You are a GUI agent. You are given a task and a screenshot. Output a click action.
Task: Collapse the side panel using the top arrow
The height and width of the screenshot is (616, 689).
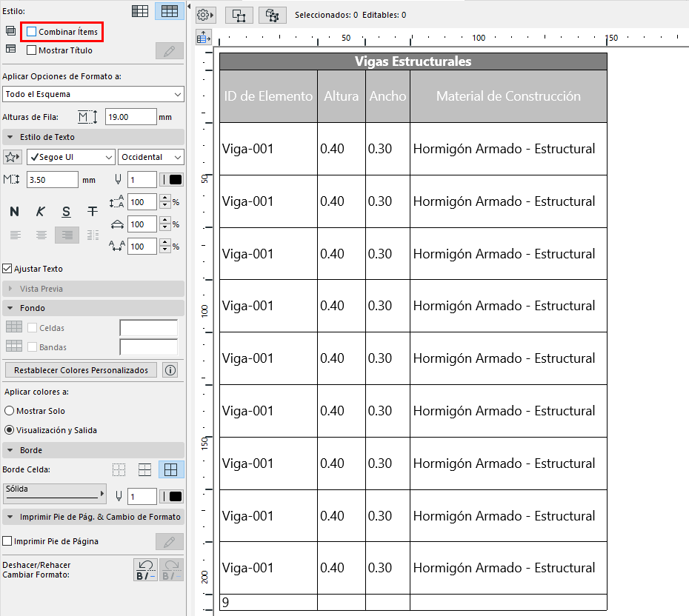point(189,7)
